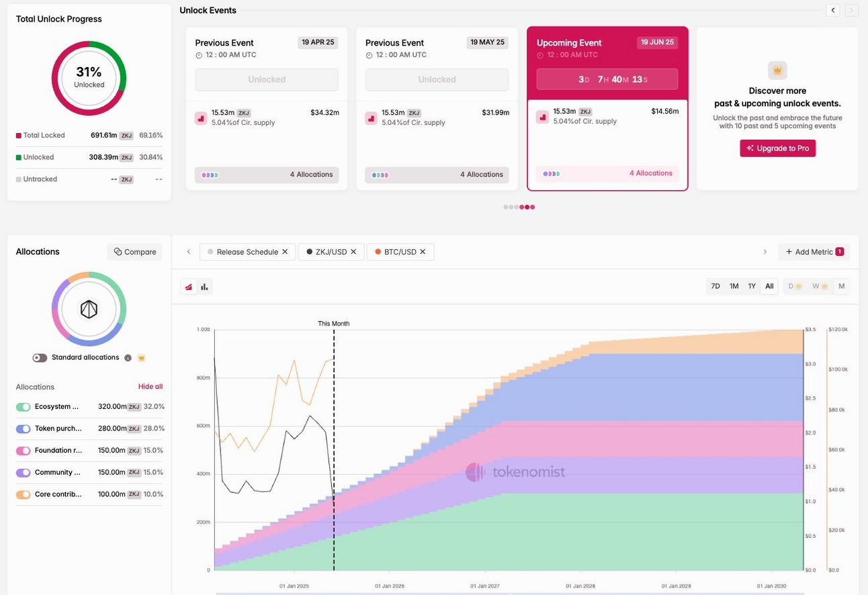
Task: Switch to the bar chart view icon
Action: click(204, 287)
